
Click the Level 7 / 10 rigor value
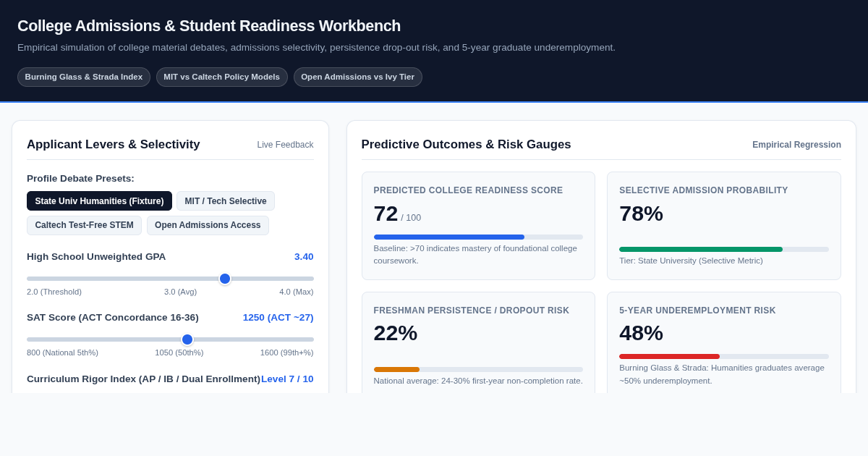coord(287,379)
